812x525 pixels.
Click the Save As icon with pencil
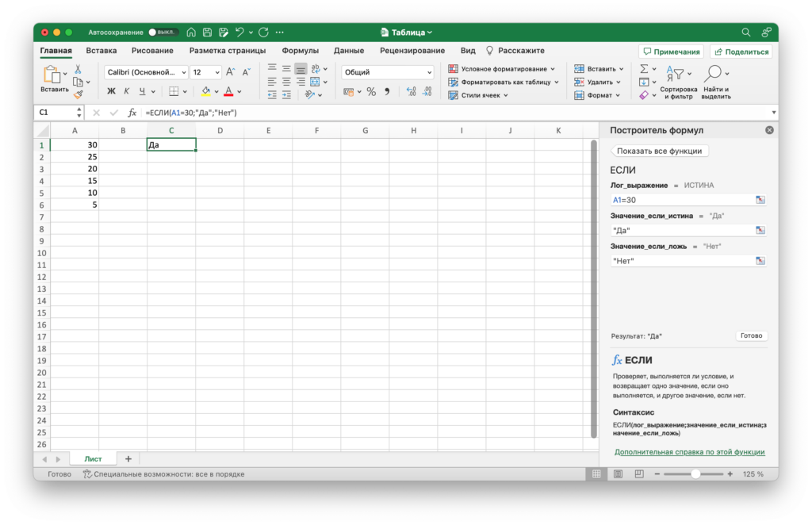pyautogui.click(x=223, y=32)
